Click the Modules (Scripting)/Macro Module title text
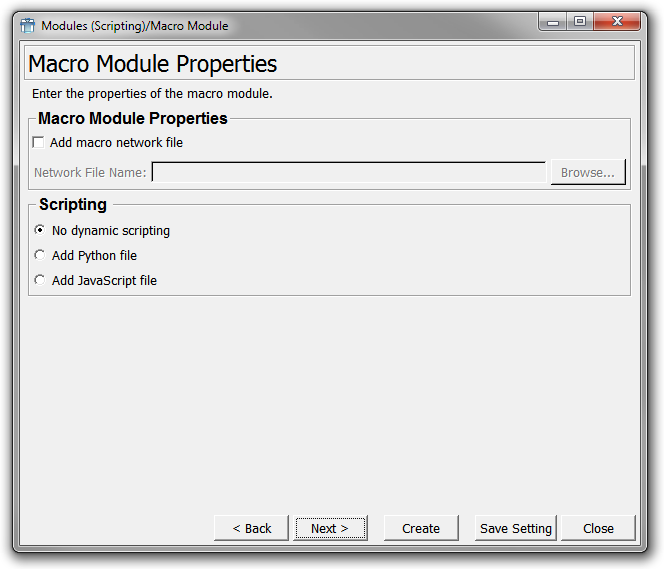 (134, 25)
